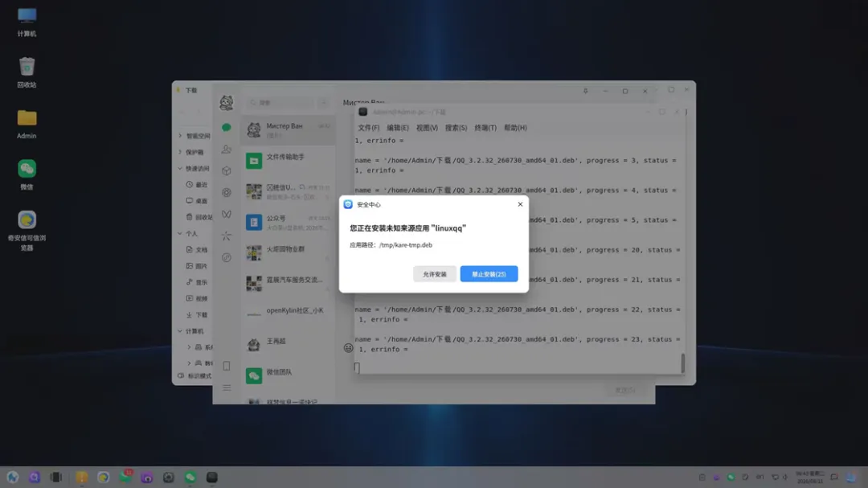Image resolution: width=868 pixels, height=488 pixels.
Task: Open the terminal 编辑(E) menu
Action: point(398,128)
